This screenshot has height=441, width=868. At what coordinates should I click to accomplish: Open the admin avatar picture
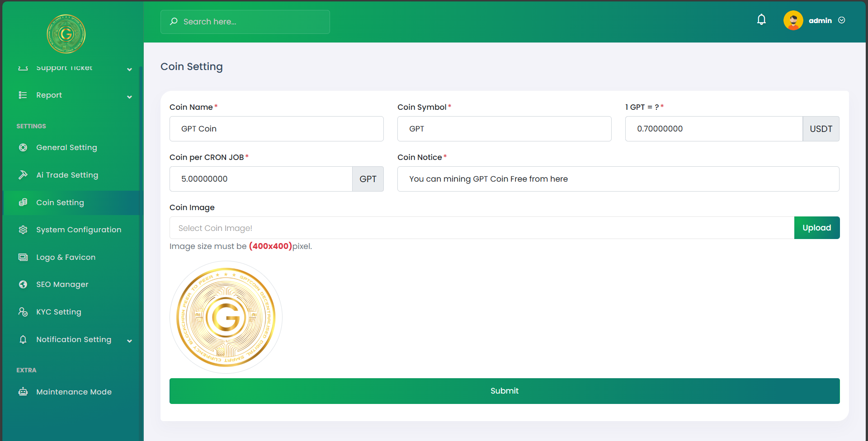pyautogui.click(x=793, y=20)
